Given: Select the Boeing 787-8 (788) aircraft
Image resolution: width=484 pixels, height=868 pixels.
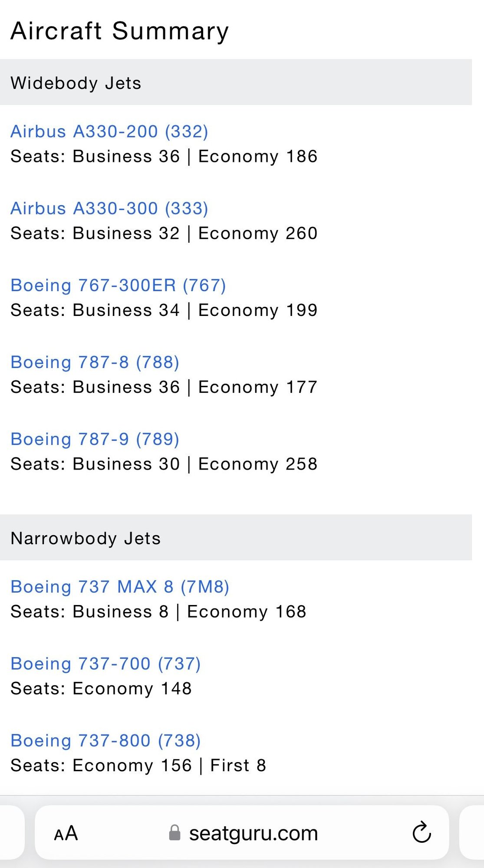Looking at the screenshot, I should point(95,362).
